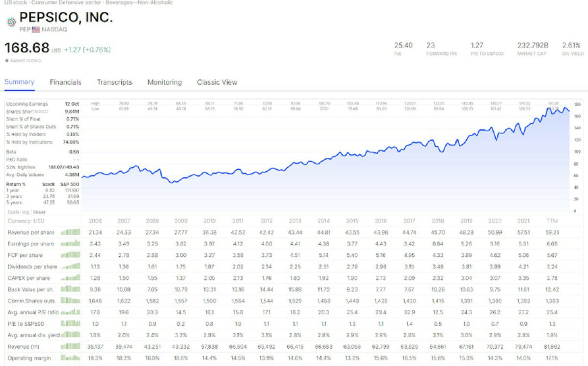Click the PepsiCo globe logo icon
The width and height of the screenshot is (588, 366).
tap(10, 22)
